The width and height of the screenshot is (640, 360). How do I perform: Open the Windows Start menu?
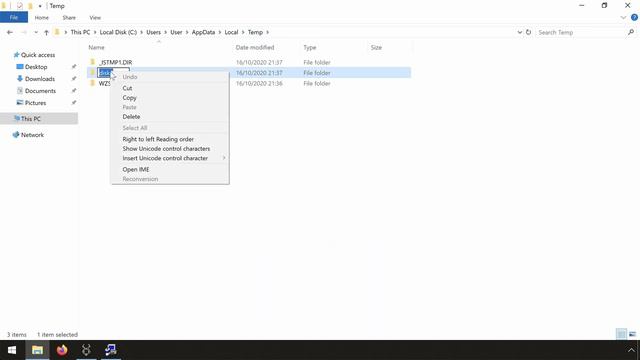click(12, 350)
